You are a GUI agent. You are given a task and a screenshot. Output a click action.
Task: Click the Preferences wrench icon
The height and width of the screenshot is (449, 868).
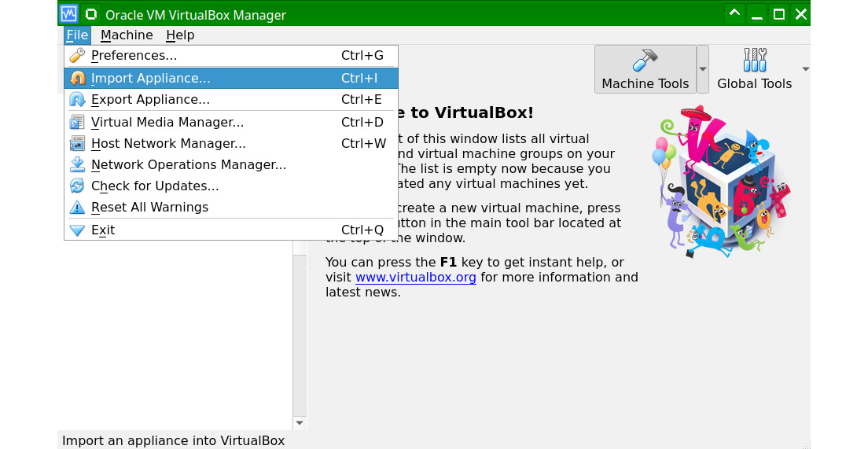coord(77,56)
